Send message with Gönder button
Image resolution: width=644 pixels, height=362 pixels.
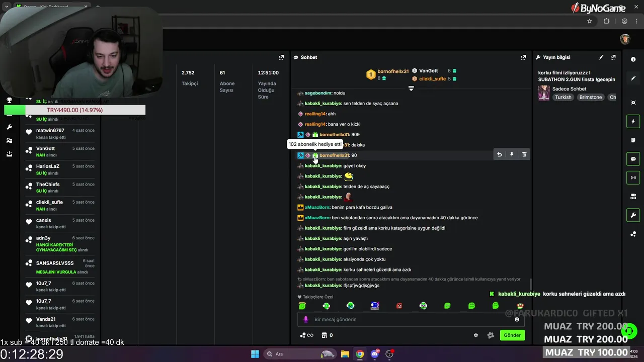coord(512,335)
